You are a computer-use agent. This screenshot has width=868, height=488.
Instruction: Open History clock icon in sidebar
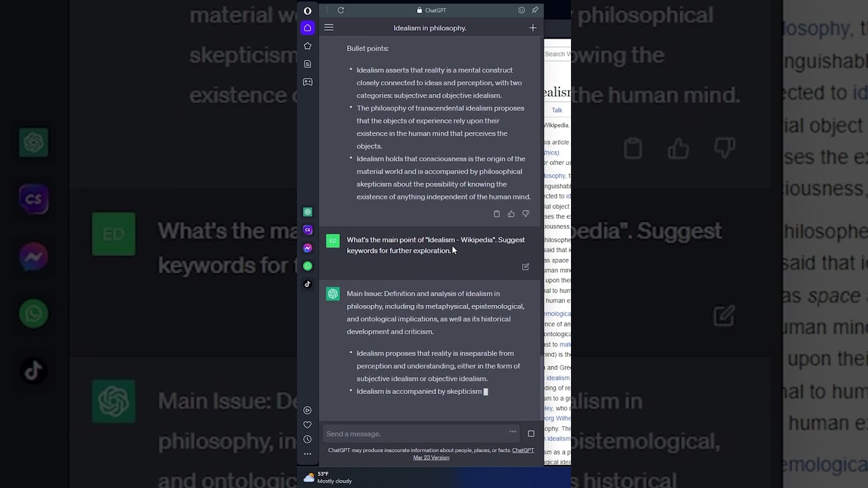coord(307,439)
